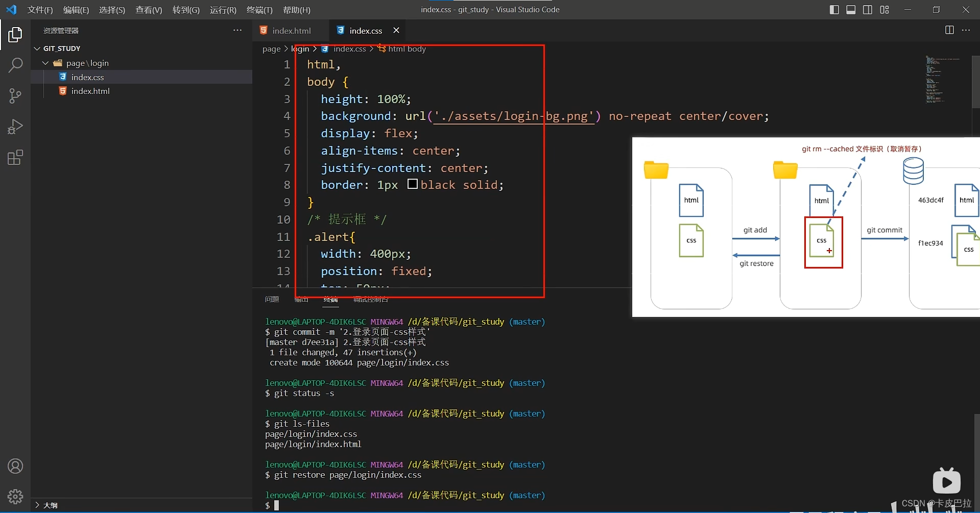The image size is (980, 513).
Task: Click the bilibili play icon at bottom right
Action: pyautogui.click(x=946, y=480)
